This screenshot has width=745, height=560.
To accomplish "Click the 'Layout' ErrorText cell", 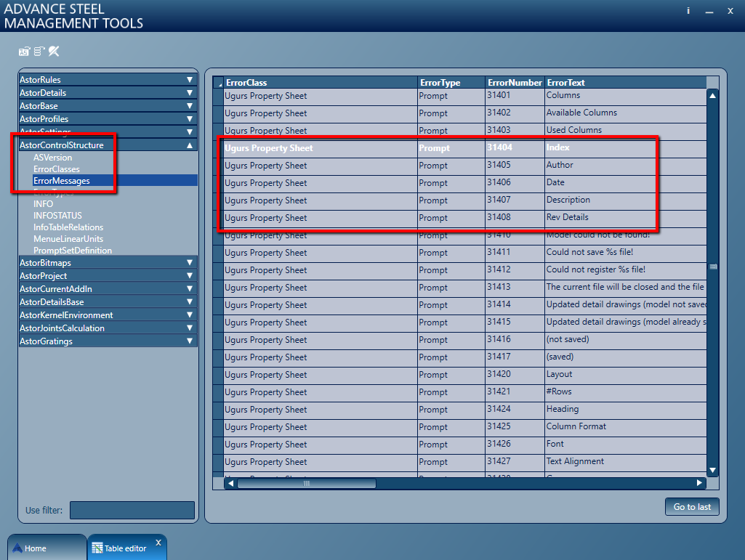I will (x=626, y=375).
